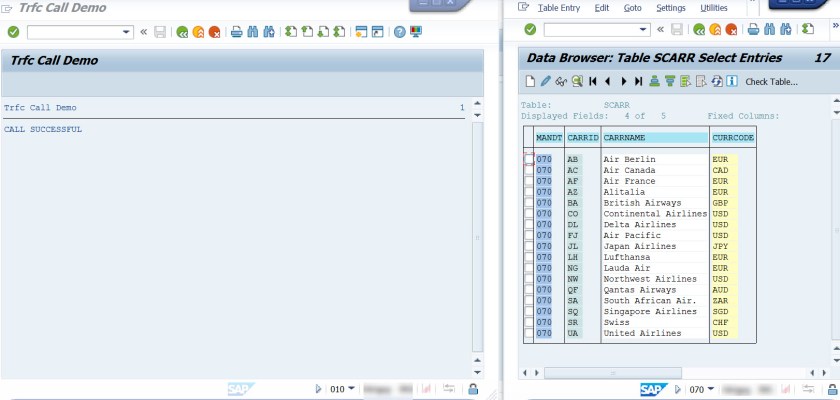Image resolution: width=840 pixels, height=400 pixels.
Task: Open command field dropdown in Data Browser window
Action: point(643,29)
